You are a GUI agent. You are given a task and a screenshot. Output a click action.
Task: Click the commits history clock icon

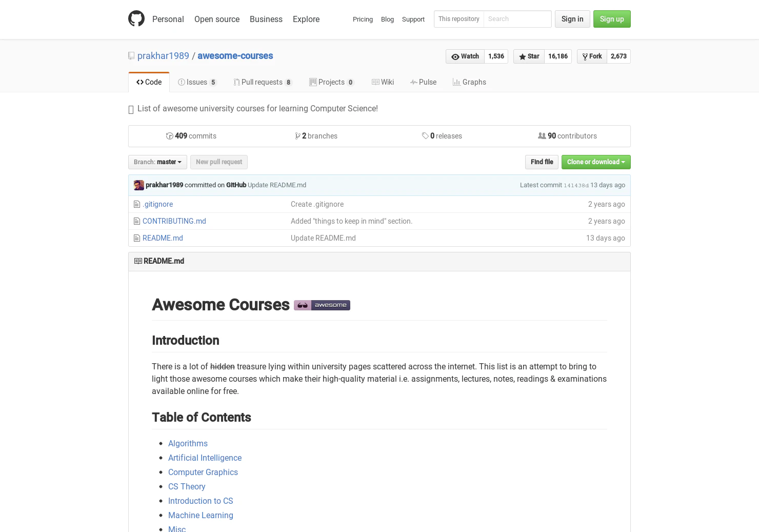169,136
